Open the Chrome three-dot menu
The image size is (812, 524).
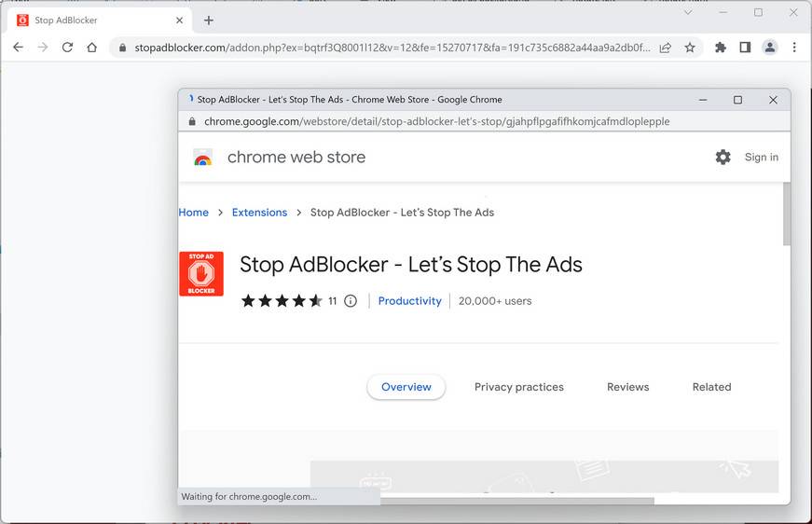click(x=794, y=48)
